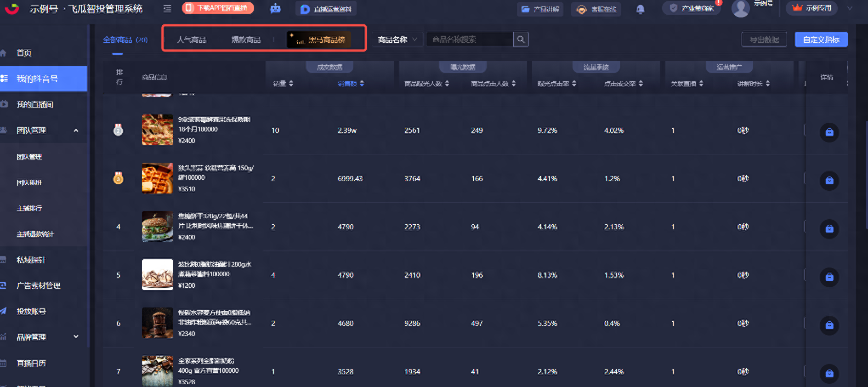This screenshot has height=387, width=868.
Task: Switch to 黑马商品榜 tab
Action: pyautogui.click(x=319, y=40)
